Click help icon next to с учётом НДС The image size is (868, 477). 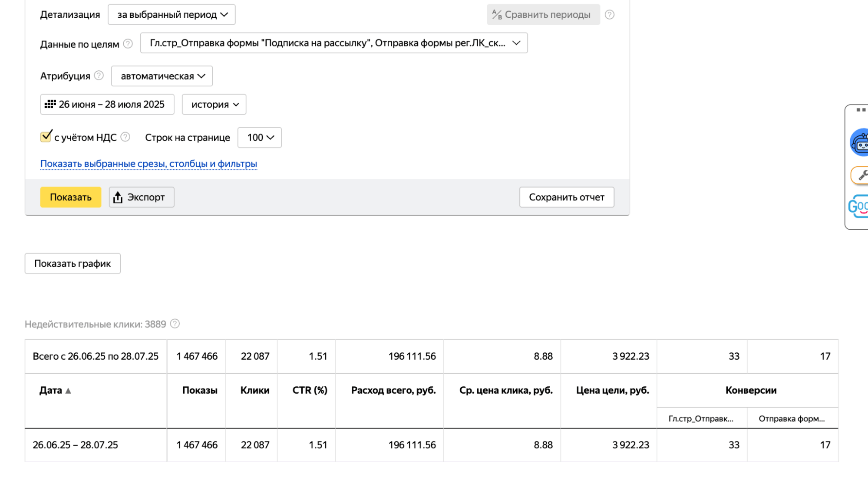pos(125,137)
